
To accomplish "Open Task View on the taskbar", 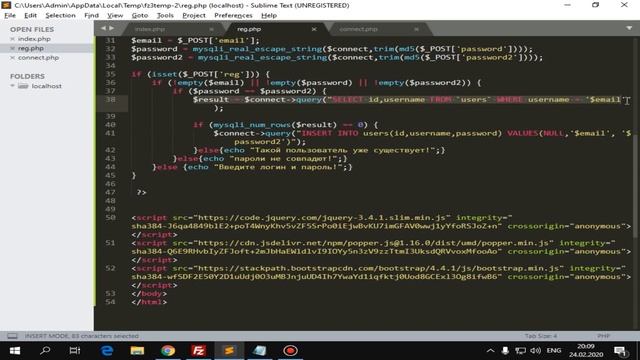I will [x=75, y=351].
